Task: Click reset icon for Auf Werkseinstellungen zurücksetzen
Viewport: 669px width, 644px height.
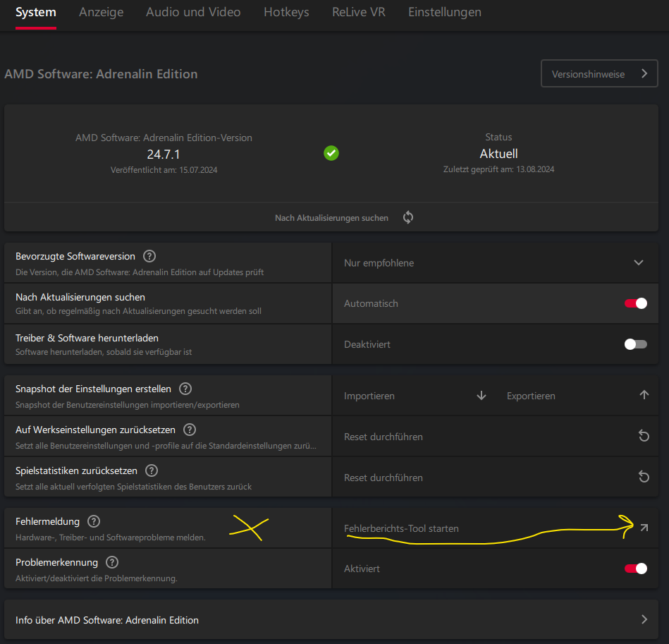Action: [644, 436]
